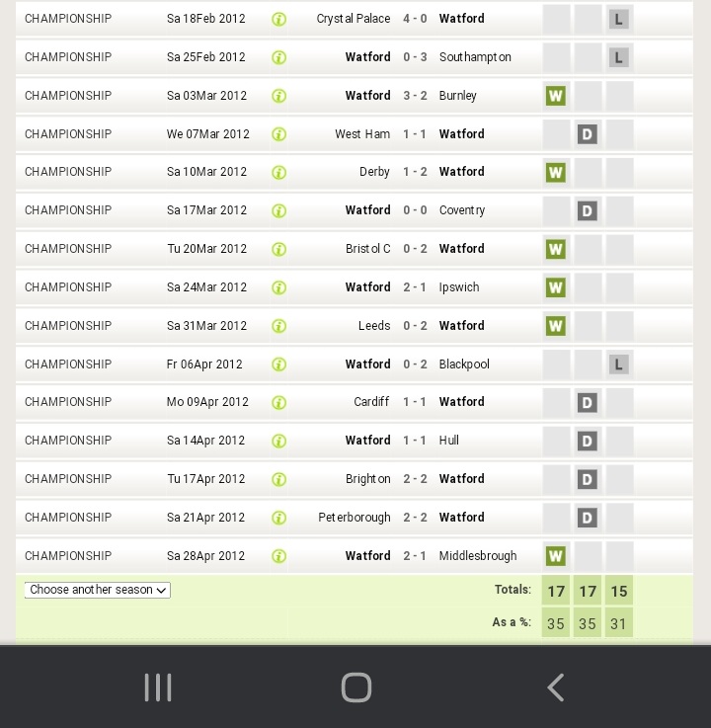
Task: Click the L badge for Blackpool match
Action: click(618, 364)
